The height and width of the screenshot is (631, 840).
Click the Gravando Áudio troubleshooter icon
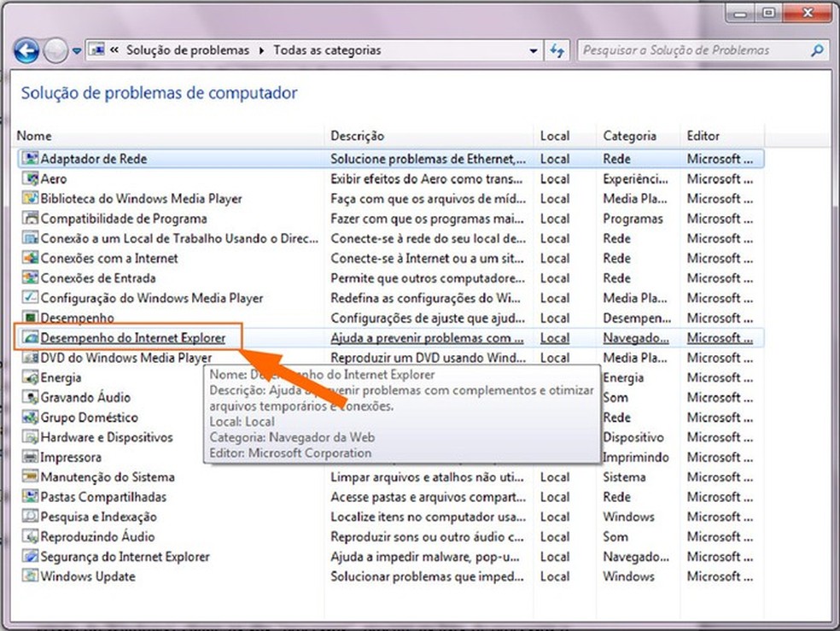30,397
